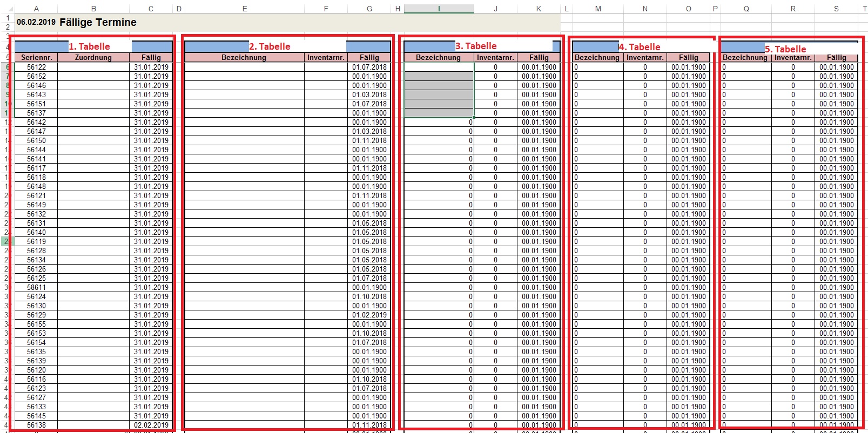Click the "Seriennr." header cell

tap(36, 57)
